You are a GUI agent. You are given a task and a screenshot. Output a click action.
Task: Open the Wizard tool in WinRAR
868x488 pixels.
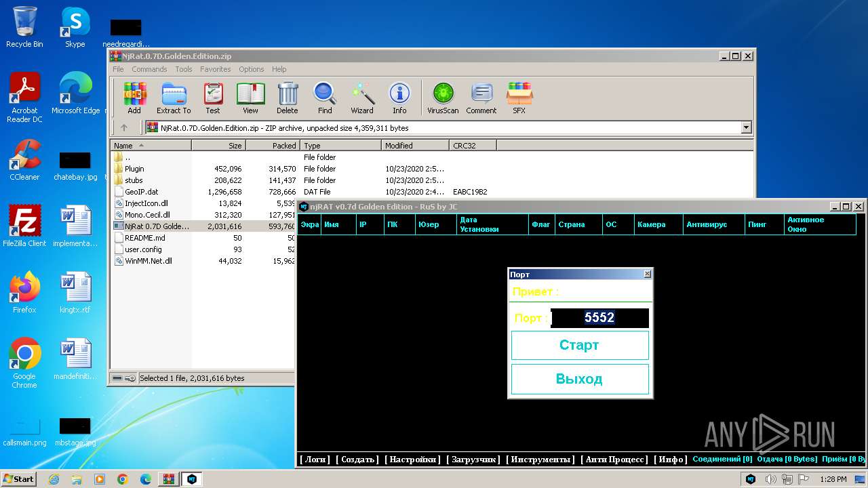tap(362, 98)
